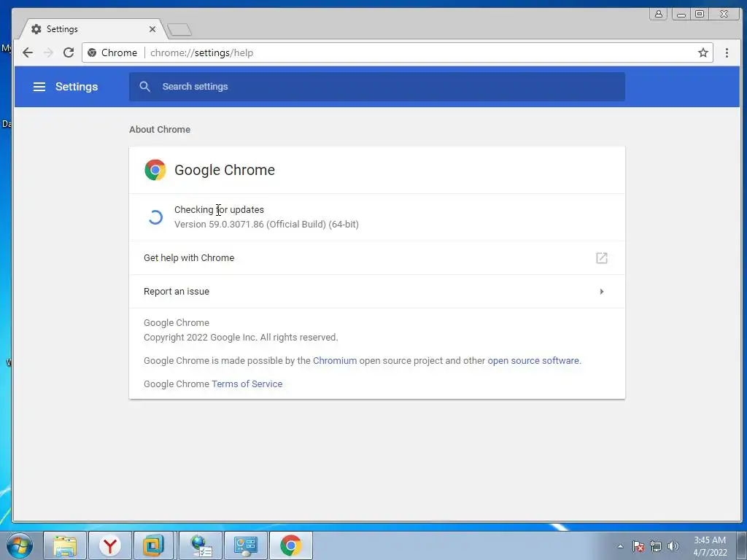
Task: Click the About Chrome heading
Action: point(160,130)
